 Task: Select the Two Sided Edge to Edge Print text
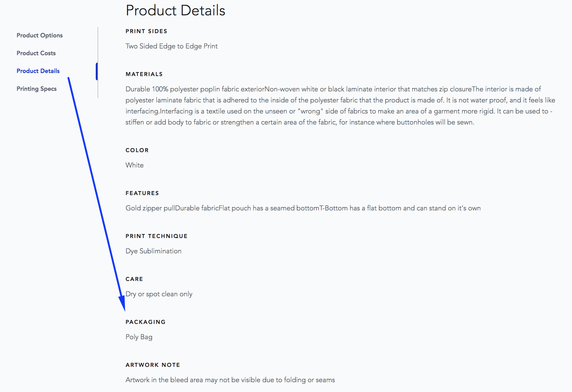[x=171, y=46]
